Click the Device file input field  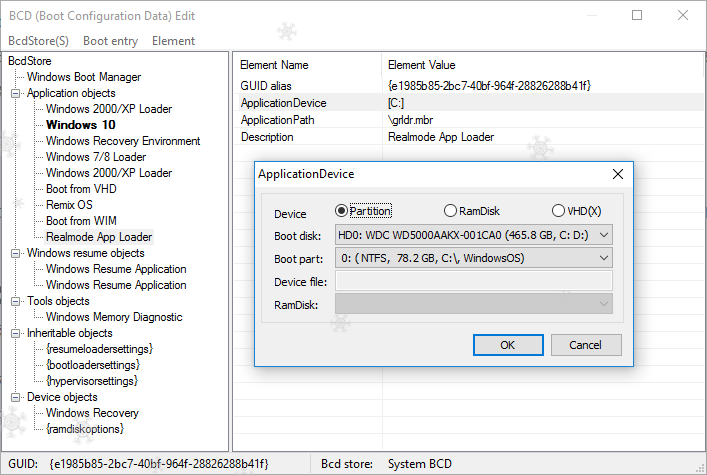pos(473,281)
